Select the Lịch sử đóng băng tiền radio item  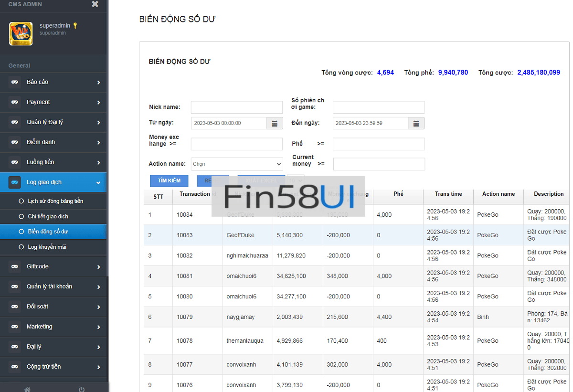[x=21, y=201]
